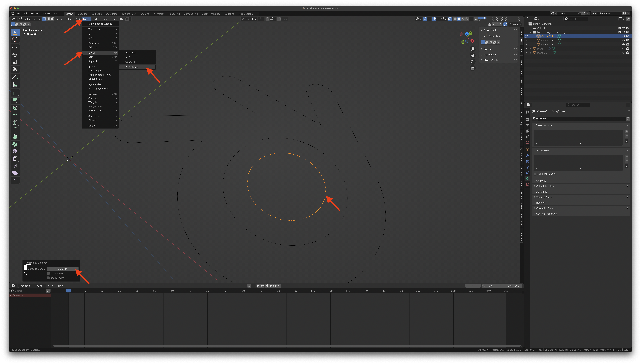
Task: Choose the Bevel tool
Action: (15, 115)
